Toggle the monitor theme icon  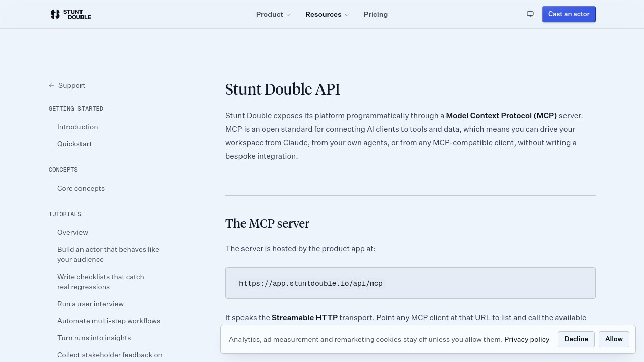[x=530, y=14]
